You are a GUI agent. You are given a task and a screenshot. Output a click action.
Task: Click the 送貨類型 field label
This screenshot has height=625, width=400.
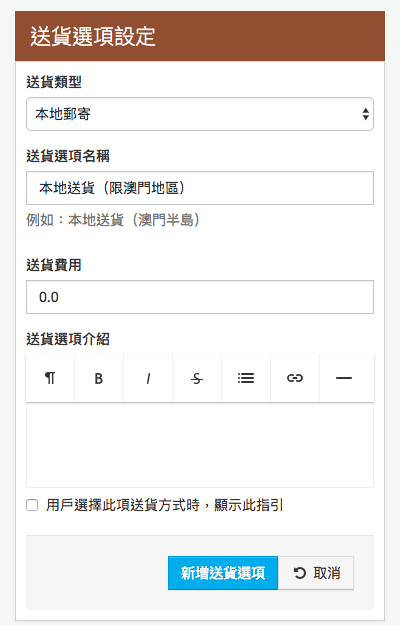point(54,82)
